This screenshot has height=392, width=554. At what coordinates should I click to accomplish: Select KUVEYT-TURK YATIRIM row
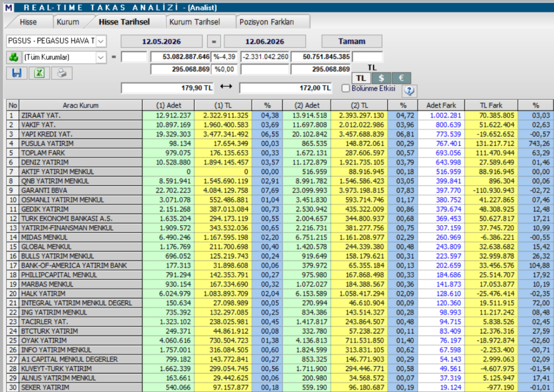pos(280,368)
